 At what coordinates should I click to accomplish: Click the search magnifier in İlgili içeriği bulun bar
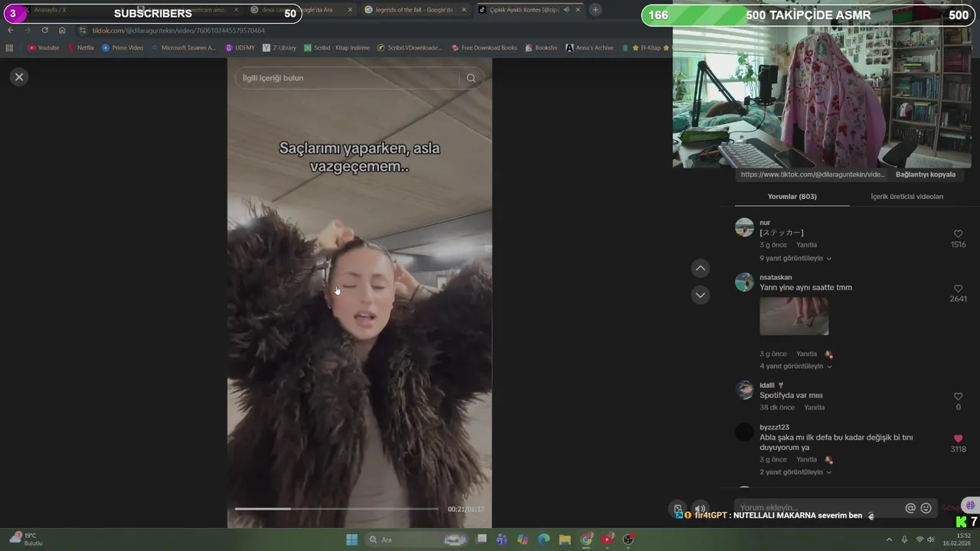[x=471, y=78]
